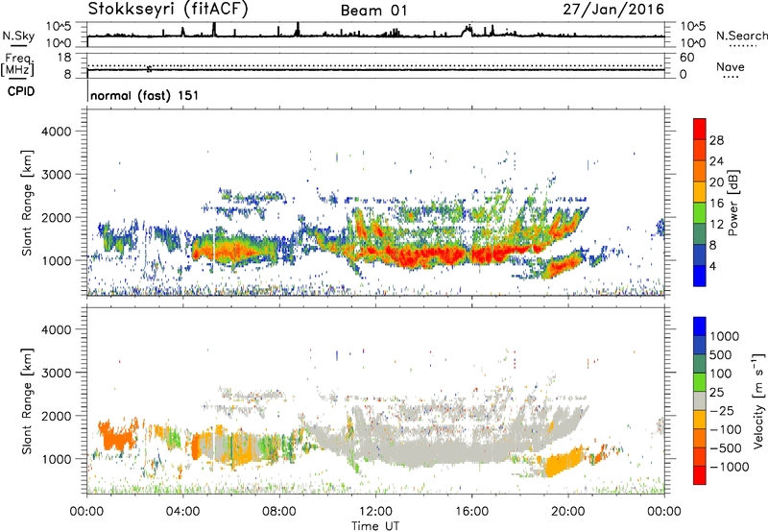Click the dark blue top swatch of the velocity colorbar

coord(700,326)
